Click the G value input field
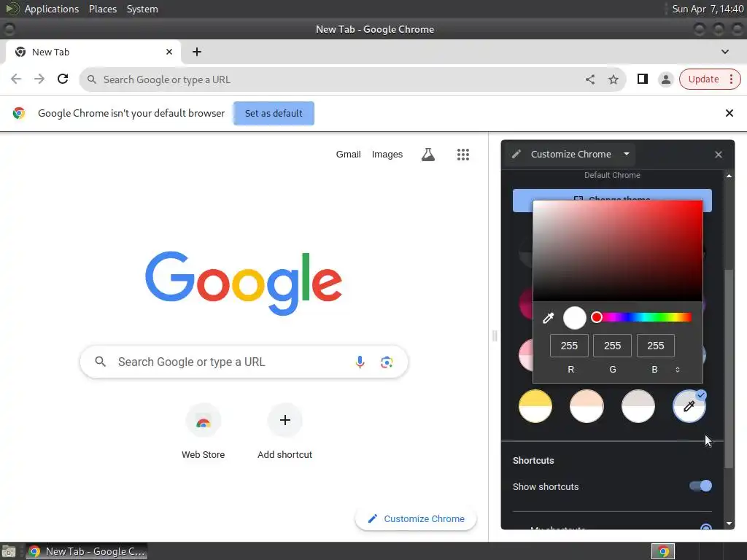This screenshot has height=560, width=747. pyautogui.click(x=612, y=346)
